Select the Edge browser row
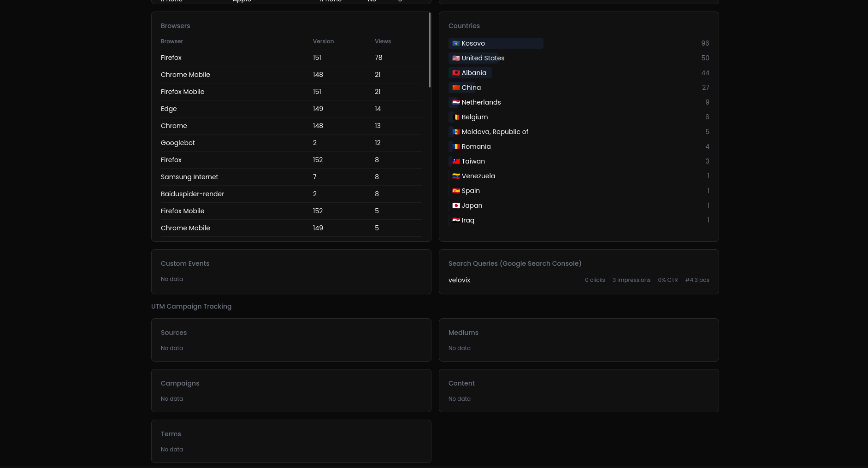This screenshot has width=868, height=468. [x=291, y=109]
